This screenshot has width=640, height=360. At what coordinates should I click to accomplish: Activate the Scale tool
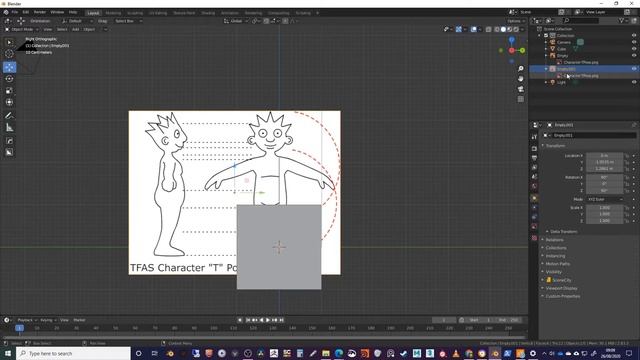tap(9, 91)
